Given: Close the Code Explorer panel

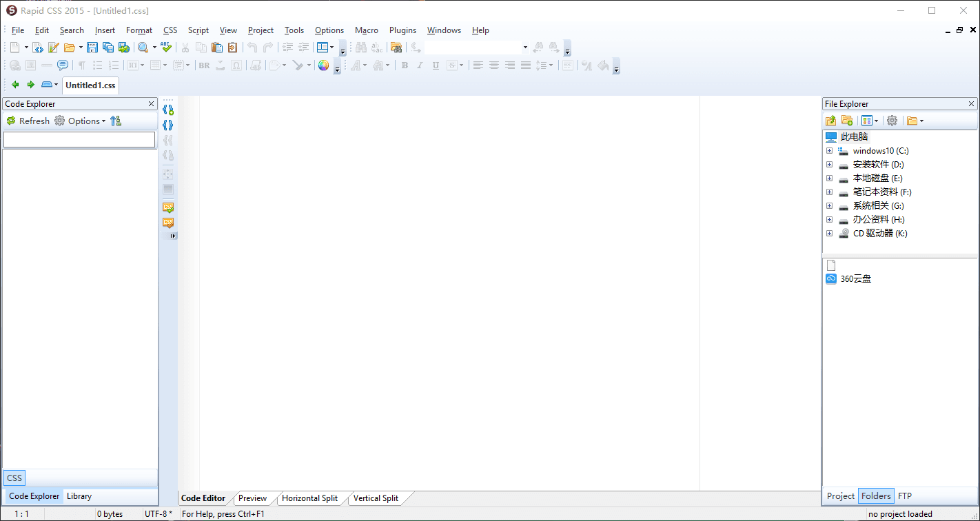Looking at the screenshot, I should click(x=152, y=104).
